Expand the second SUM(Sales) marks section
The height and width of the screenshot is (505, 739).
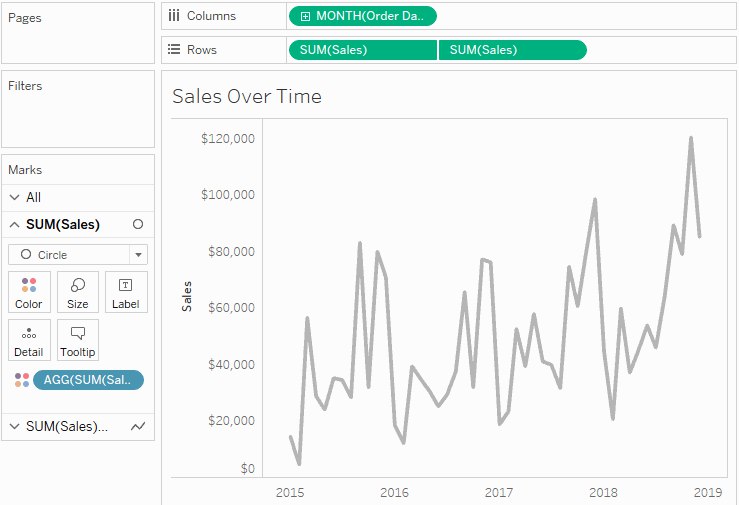pyautogui.click(x=15, y=426)
